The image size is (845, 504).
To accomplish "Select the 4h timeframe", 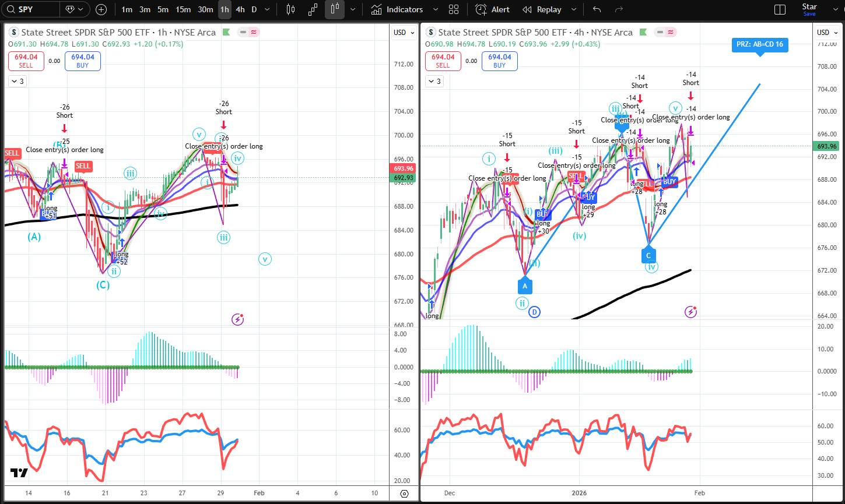I will [240, 9].
